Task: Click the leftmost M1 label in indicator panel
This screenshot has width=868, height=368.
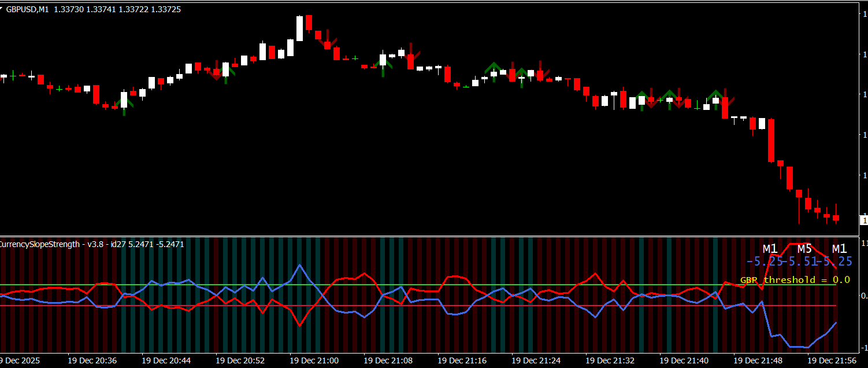Action: coord(770,249)
